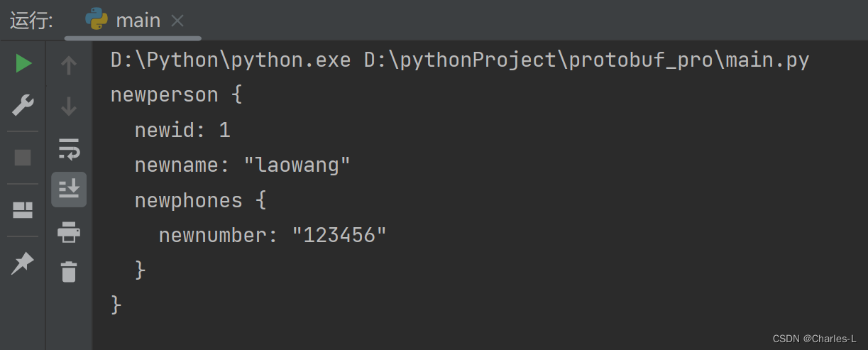Click the main.py command path line
The image size is (868, 350).
click(x=460, y=60)
